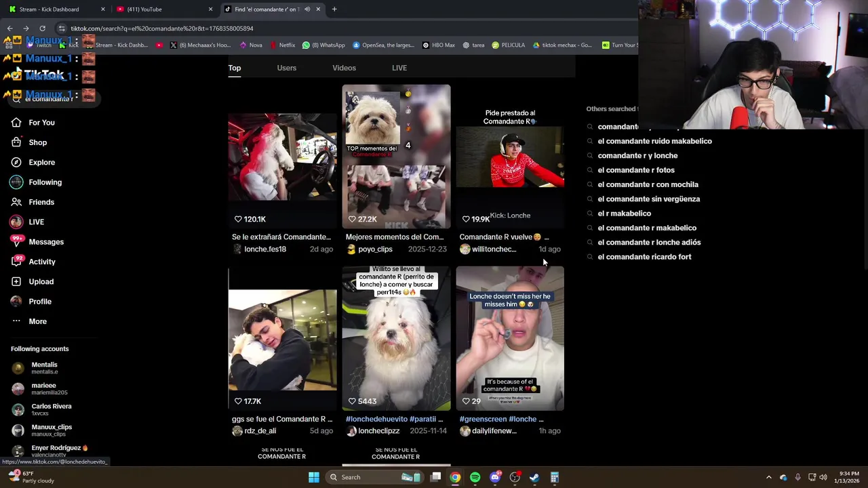The image size is (868, 488).
Task: Search suggestion el comandante r con mochila
Action: click(648, 184)
